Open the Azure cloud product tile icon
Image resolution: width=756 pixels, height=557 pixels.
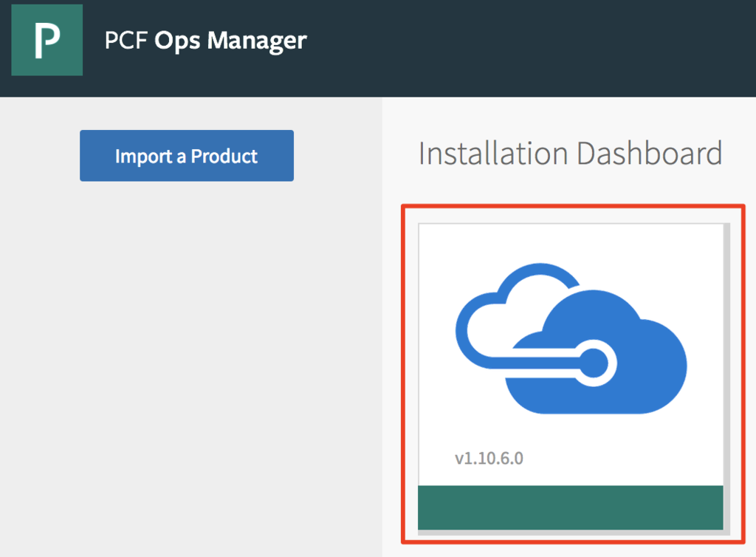(571, 336)
